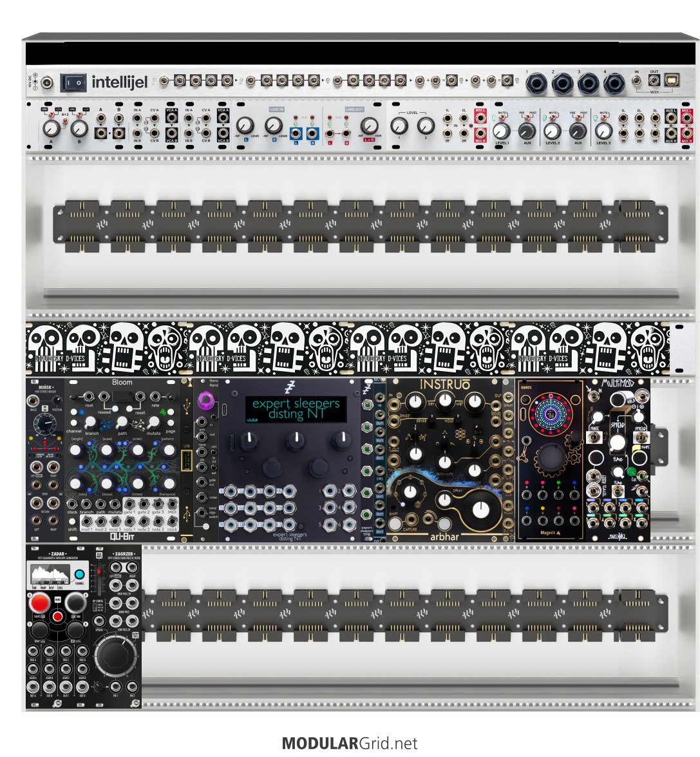The width and height of the screenshot is (700, 757).
Task: Click the Bloom gate 1 output jack
Action: (x=129, y=504)
